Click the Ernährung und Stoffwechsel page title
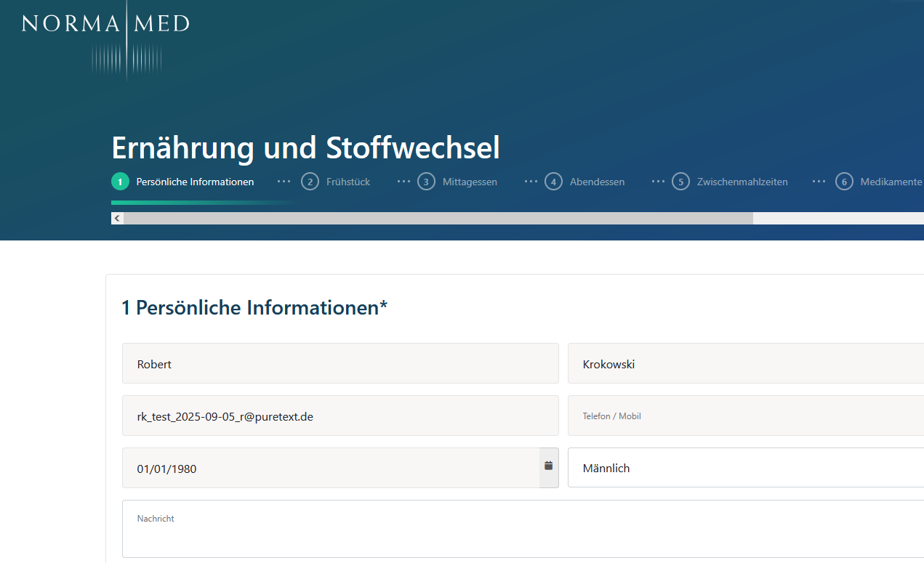Viewport: 924px width, 563px height. 305,148
